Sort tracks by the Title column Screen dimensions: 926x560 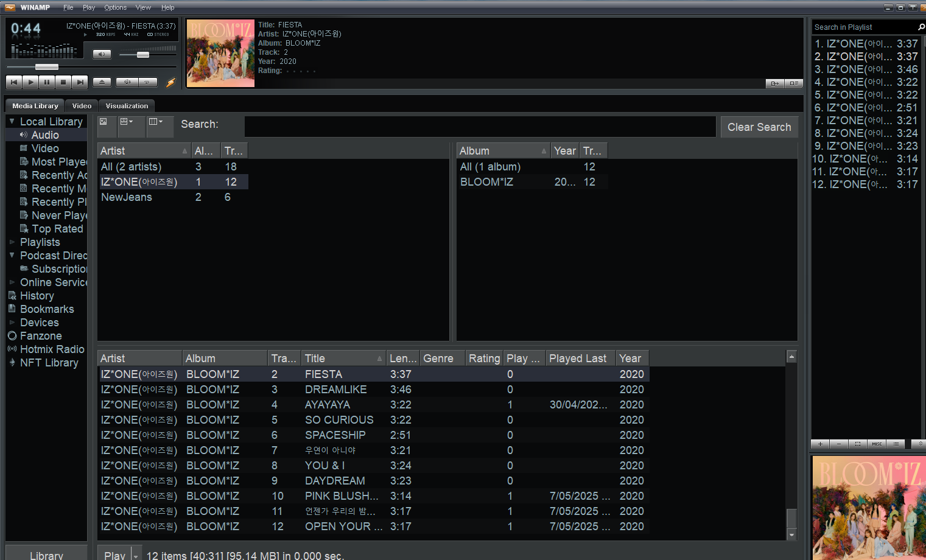click(x=344, y=359)
